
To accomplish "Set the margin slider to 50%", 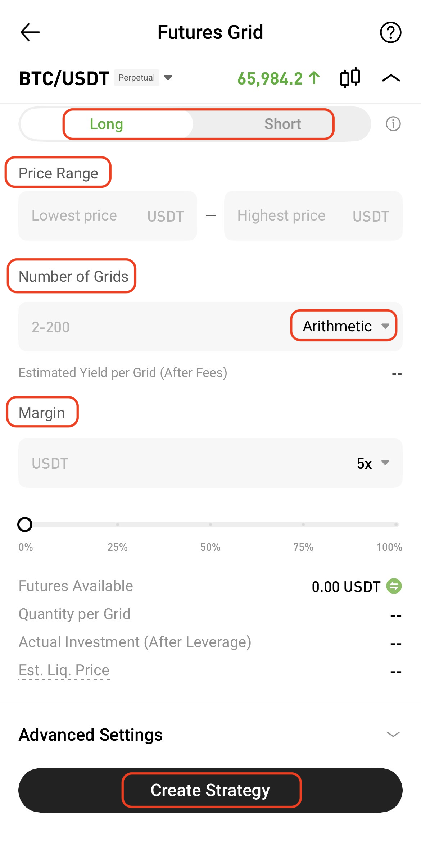I will pos(210,524).
